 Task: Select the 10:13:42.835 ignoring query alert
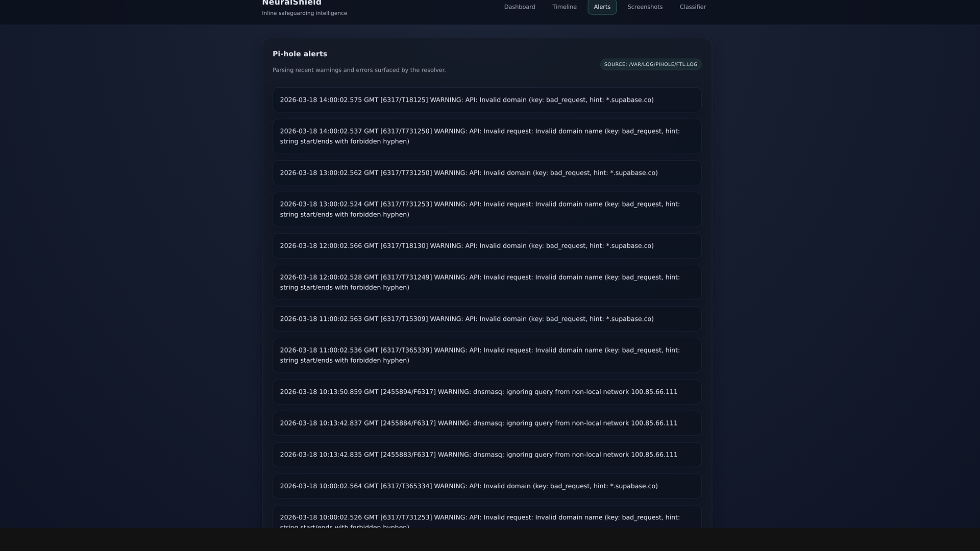(486, 454)
